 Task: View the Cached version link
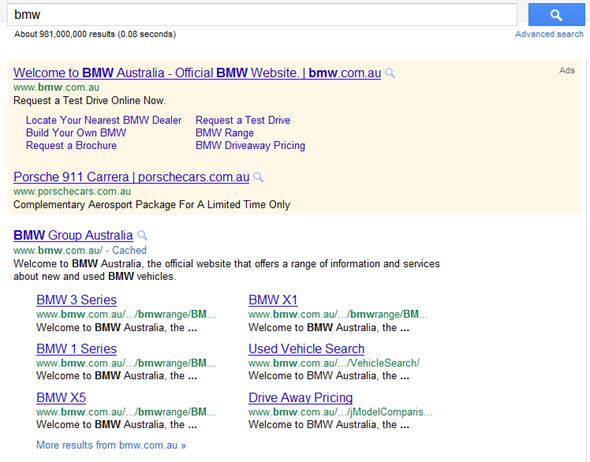129,250
